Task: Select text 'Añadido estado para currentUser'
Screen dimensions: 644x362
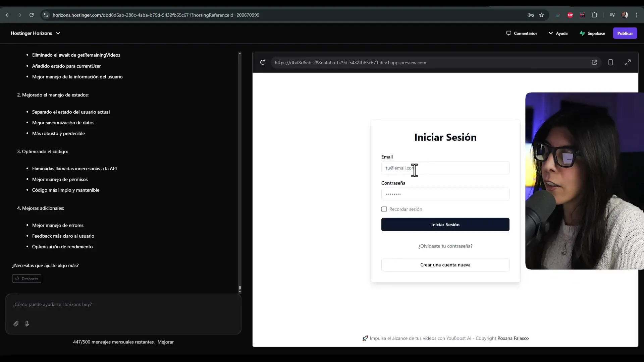Action: coord(66,66)
